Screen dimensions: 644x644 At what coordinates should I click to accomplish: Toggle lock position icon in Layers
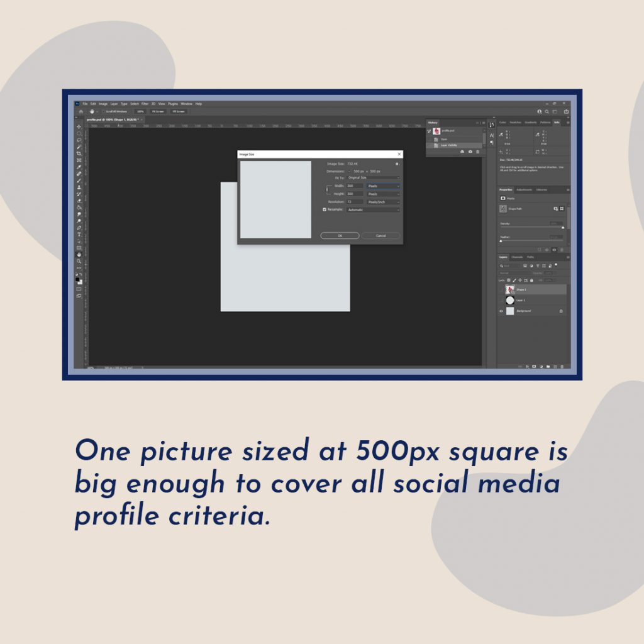(x=520, y=280)
